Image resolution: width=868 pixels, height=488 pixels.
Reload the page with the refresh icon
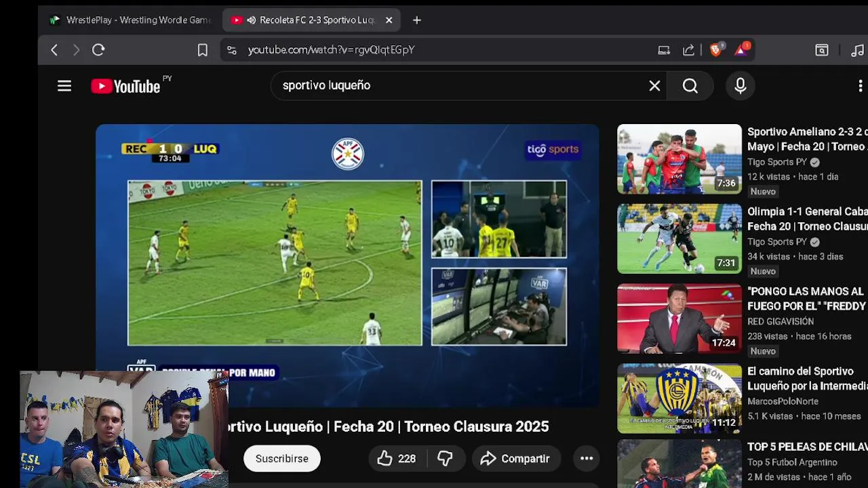pyautogui.click(x=98, y=49)
